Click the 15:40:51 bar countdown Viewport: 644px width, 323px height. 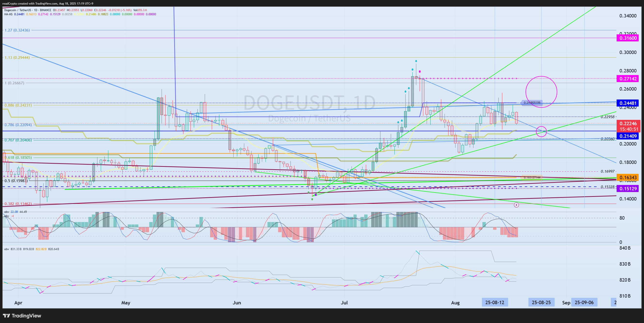(628, 129)
